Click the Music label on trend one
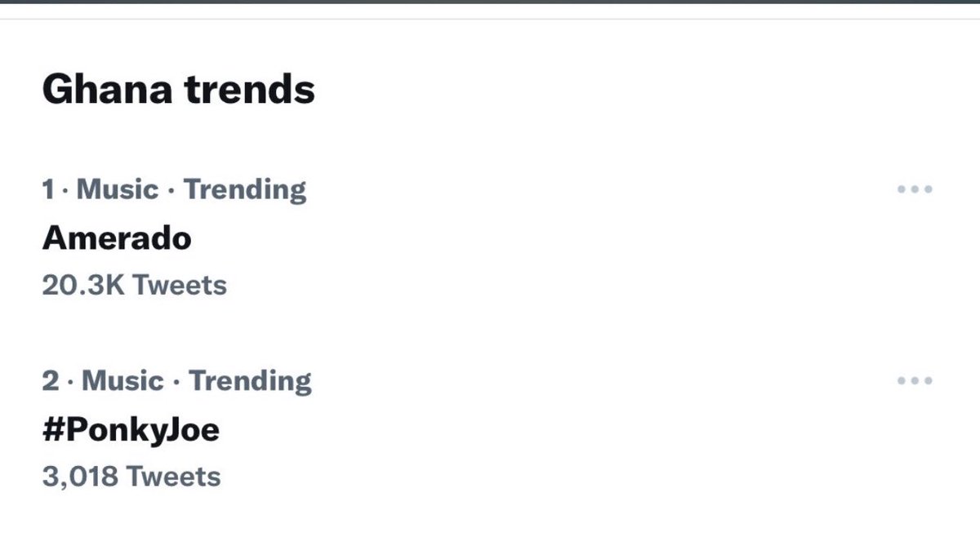Screen dimensions: 980x537 pyautogui.click(x=118, y=189)
